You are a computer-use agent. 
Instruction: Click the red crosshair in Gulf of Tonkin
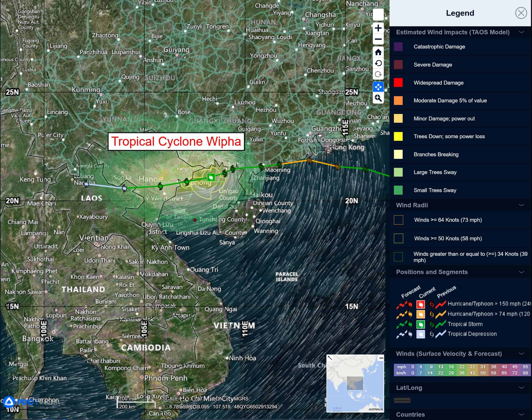click(195, 220)
